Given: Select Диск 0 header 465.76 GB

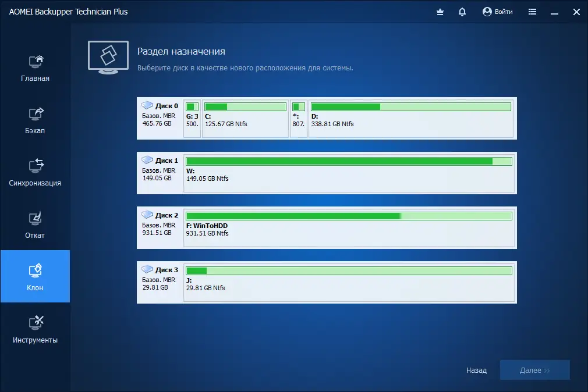Looking at the screenshot, I should tap(160, 119).
